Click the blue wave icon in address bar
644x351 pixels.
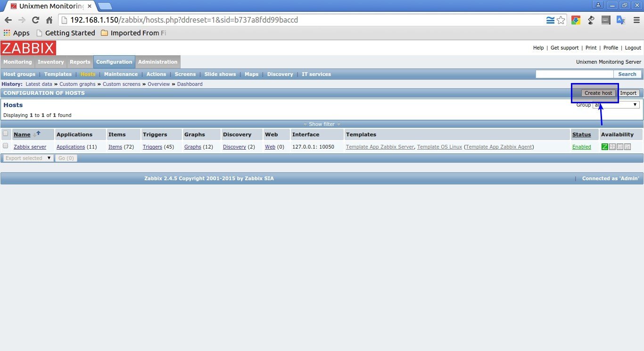550,20
